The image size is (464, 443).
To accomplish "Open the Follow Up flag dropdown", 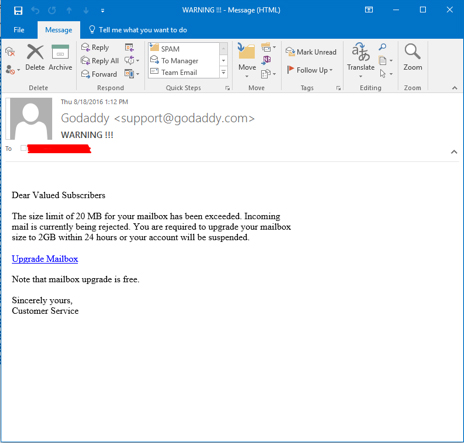I will [309, 70].
